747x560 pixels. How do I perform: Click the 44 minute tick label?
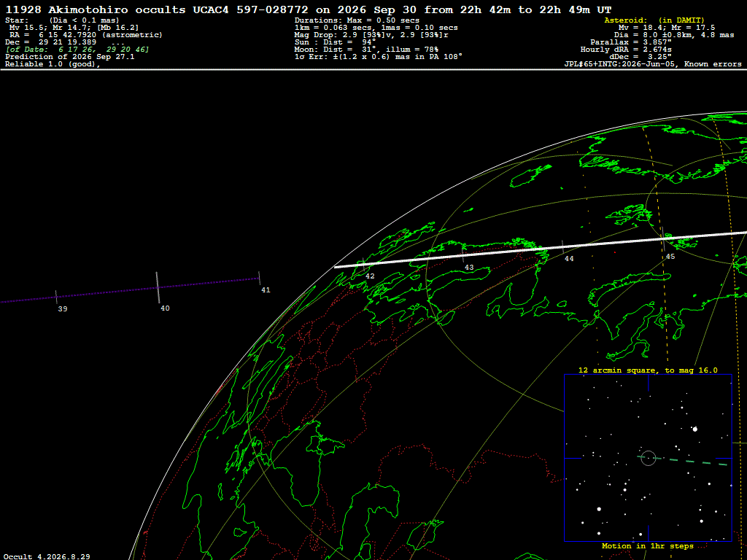pos(569,259)
